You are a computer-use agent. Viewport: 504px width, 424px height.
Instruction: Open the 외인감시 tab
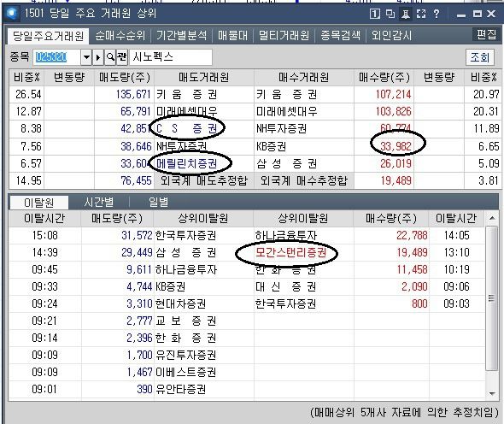click(391, 35)
